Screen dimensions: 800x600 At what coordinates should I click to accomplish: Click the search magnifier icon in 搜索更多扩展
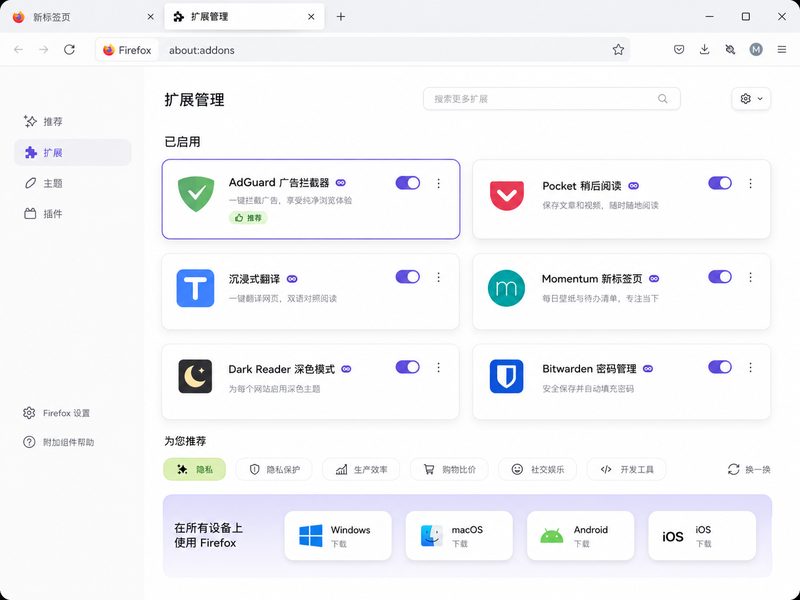tap(662, 98)
